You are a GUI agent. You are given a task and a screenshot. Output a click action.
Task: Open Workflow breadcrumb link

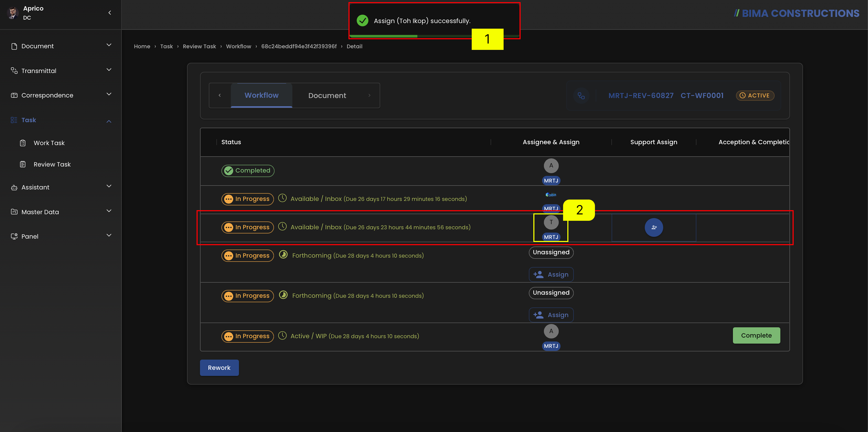point(238,46)
